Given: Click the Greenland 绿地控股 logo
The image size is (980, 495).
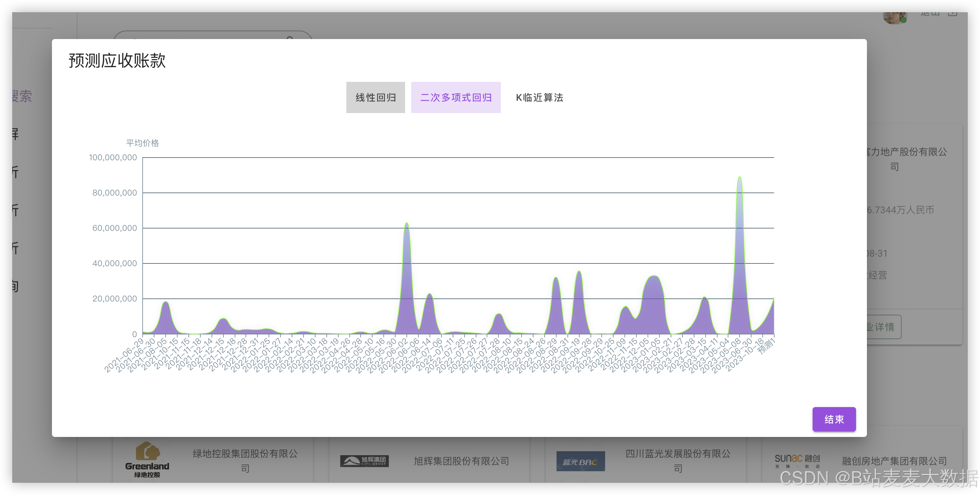Looking at the screenshot, I should [x=147, y=459].
